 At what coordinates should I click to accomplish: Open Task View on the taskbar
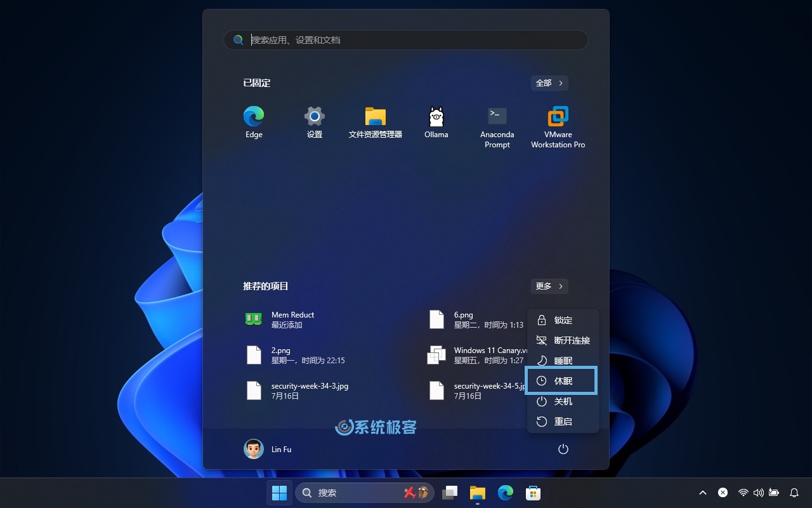click(x=450, y=493)
